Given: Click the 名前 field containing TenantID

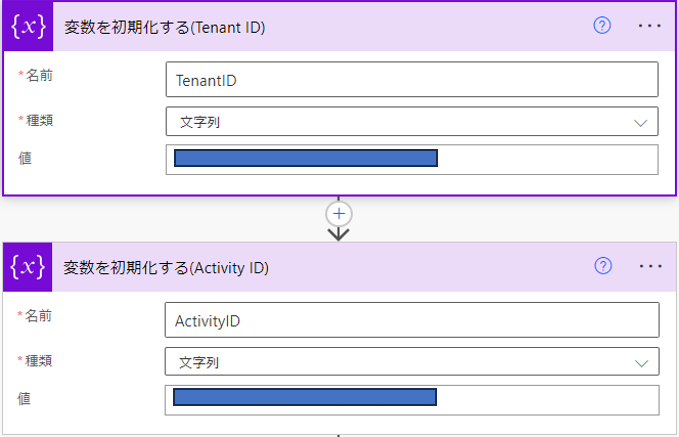Looking at the screenshot, I should click(x=412, y=80).
